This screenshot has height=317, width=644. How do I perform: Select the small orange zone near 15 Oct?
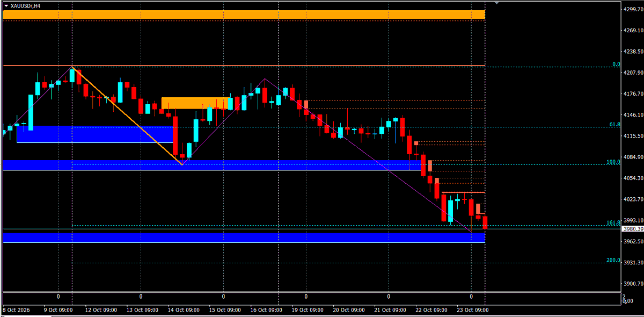(x=195, y=103)
